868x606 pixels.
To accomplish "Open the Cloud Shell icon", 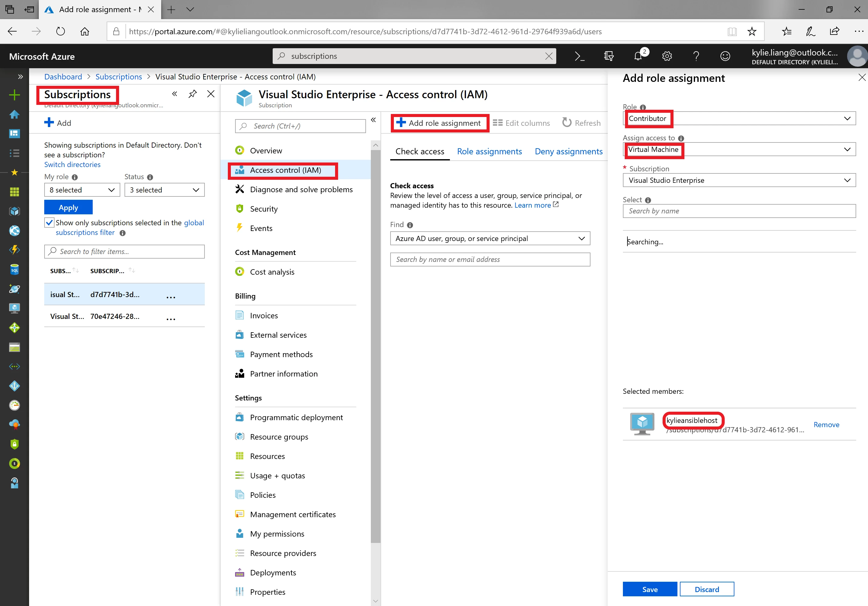I will coord(579,56).
